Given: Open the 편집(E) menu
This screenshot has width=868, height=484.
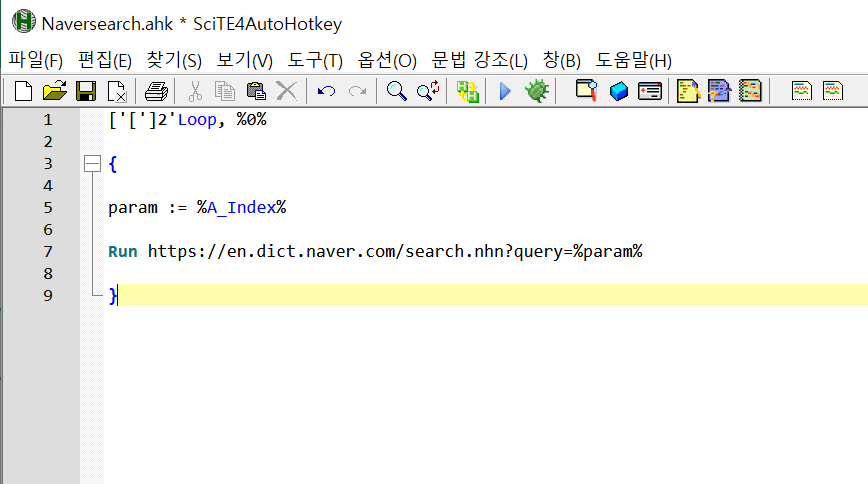Looking at the screenshot, I should pyautogui.click(x=105, y=60).
